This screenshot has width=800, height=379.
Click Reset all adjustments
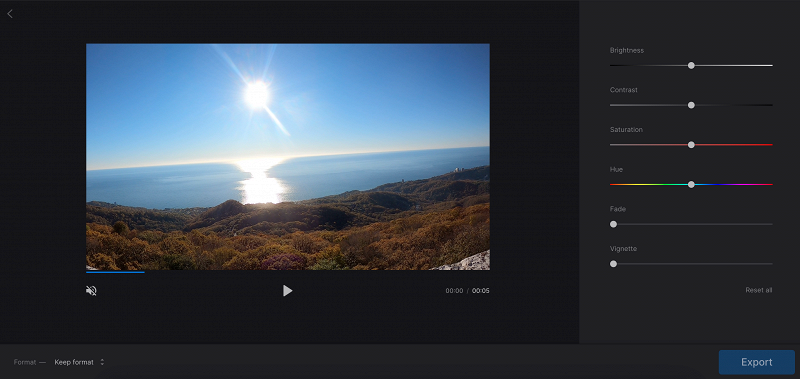(x=759, y=290)
